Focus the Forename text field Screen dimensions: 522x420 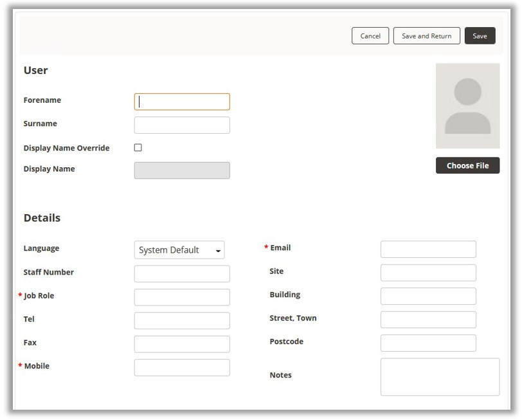(182, 102)
